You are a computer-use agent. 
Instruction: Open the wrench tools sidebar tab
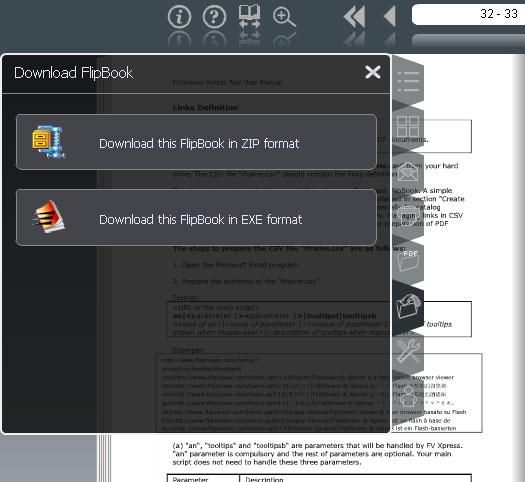[408, 351]
